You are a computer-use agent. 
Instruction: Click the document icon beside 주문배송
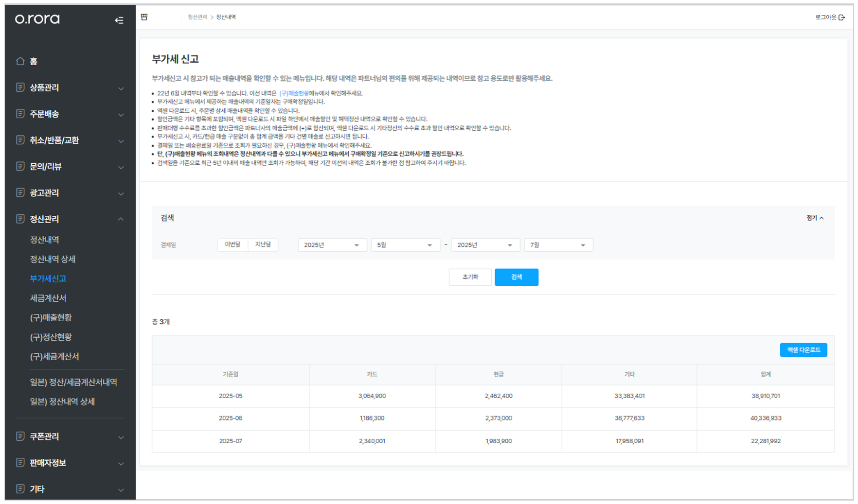click(x=20, y=113)
